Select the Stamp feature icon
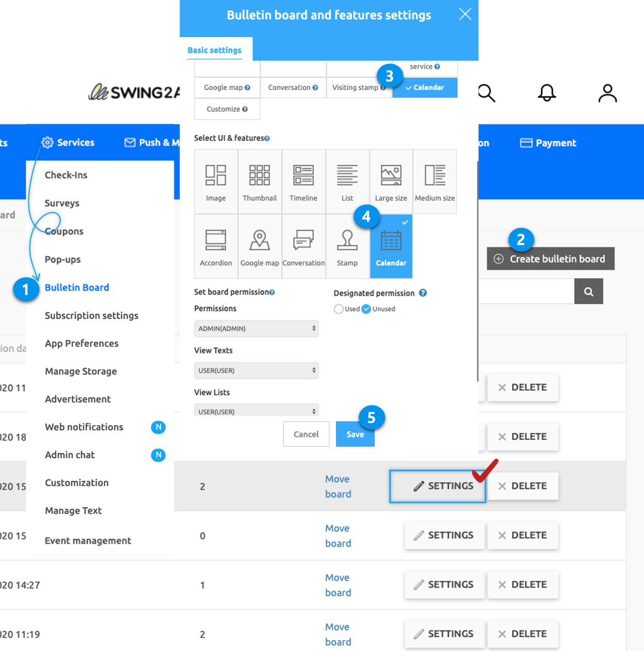Viewport: 644px width, 651px height. (347, 247)
